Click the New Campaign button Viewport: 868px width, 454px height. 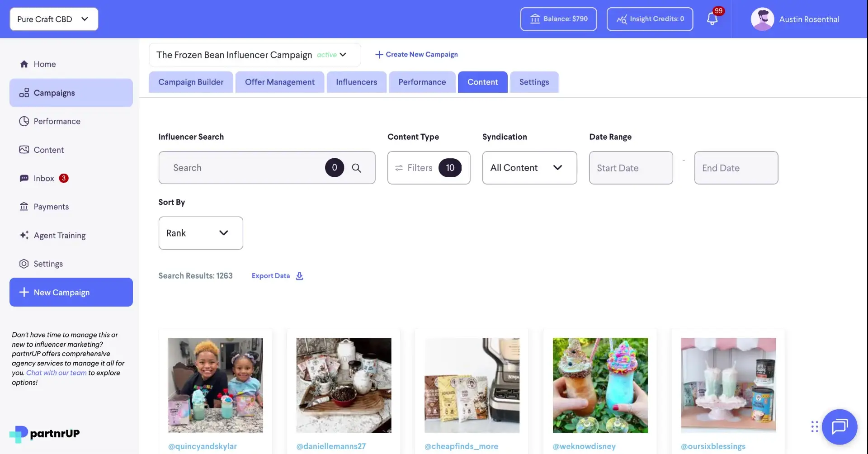[x=71, y=292]
